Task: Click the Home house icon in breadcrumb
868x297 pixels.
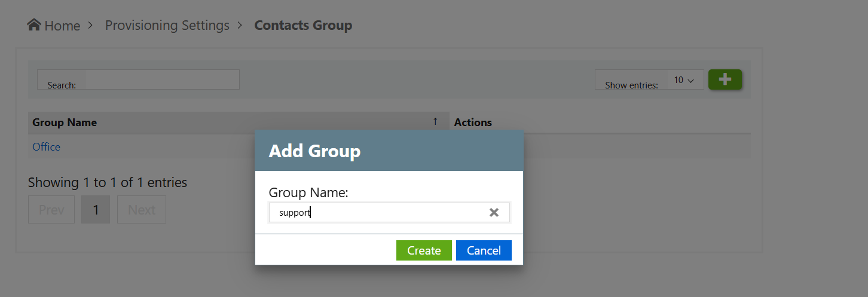Action: click(34, 25)
